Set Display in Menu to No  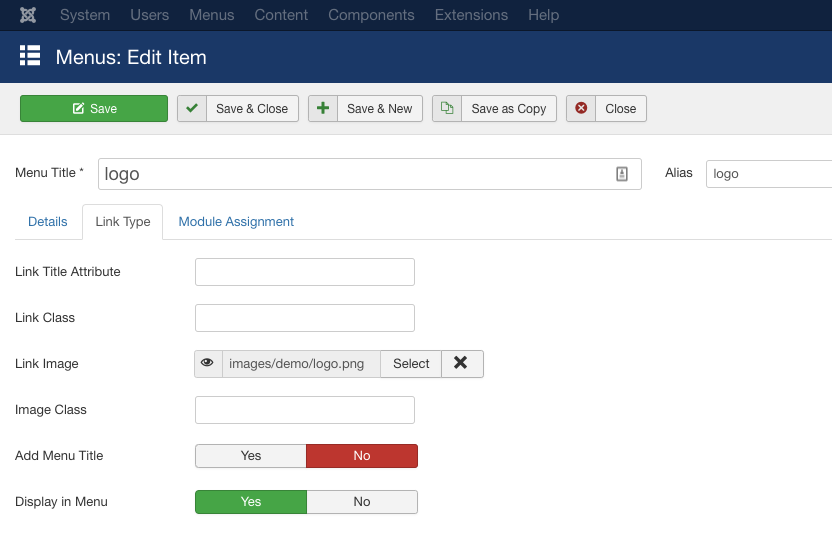coord(362,502)
